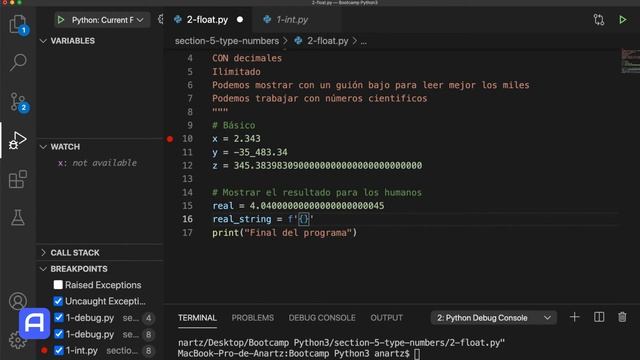Toggle 1-debug.py line 4 breakpoint checkbox

[58, 318]
